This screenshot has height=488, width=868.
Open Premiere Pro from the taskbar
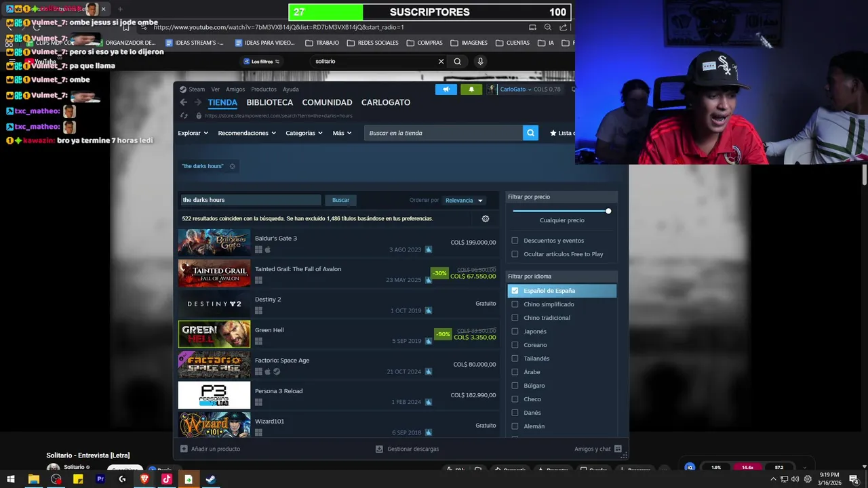pyautogui.click(x=100, y=479)
